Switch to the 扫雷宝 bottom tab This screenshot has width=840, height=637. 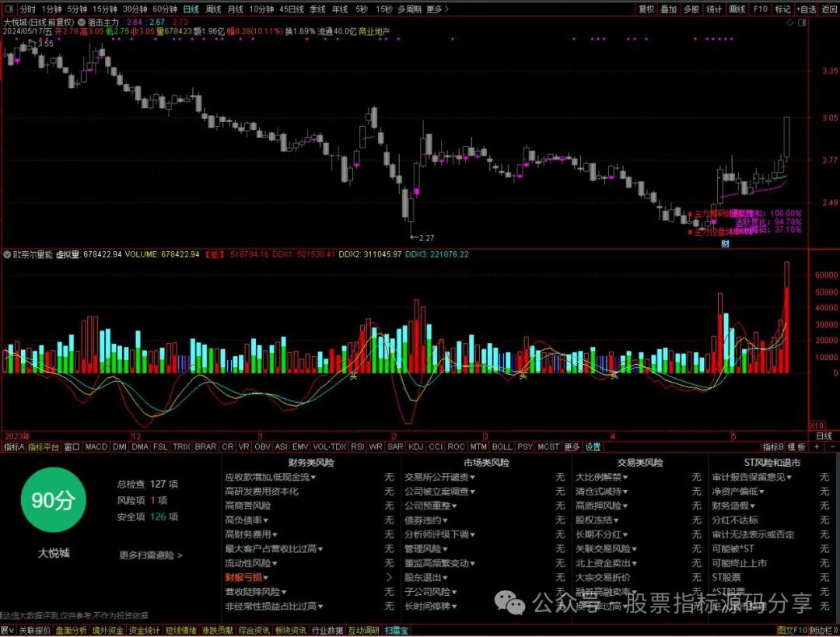tap(397, 631)
